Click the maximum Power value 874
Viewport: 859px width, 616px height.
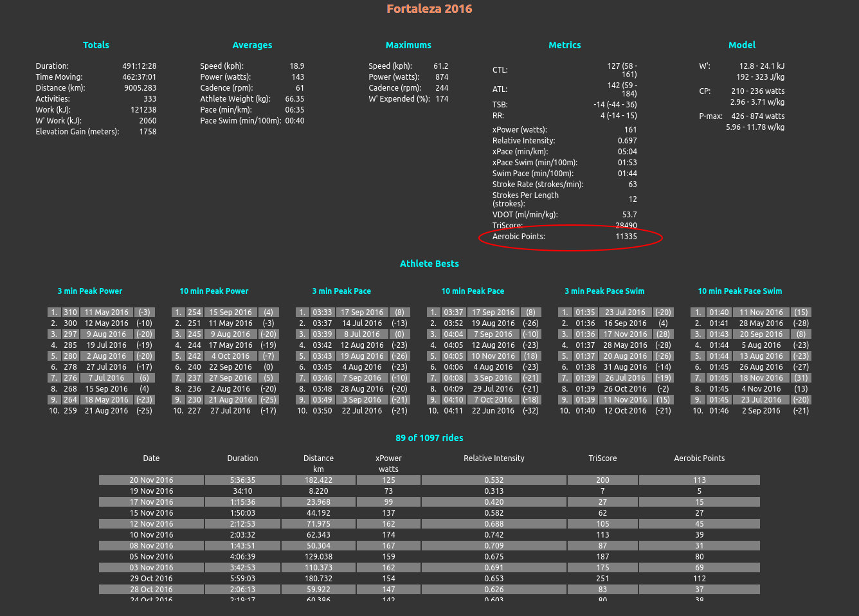pyautogui.click(x=442, y=77)
